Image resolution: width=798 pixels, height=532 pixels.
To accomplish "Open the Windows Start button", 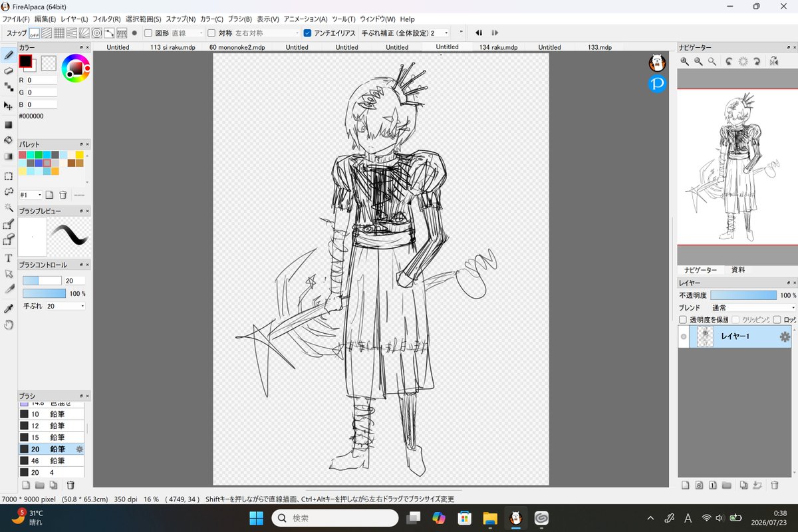I will [x=257, y=518].
